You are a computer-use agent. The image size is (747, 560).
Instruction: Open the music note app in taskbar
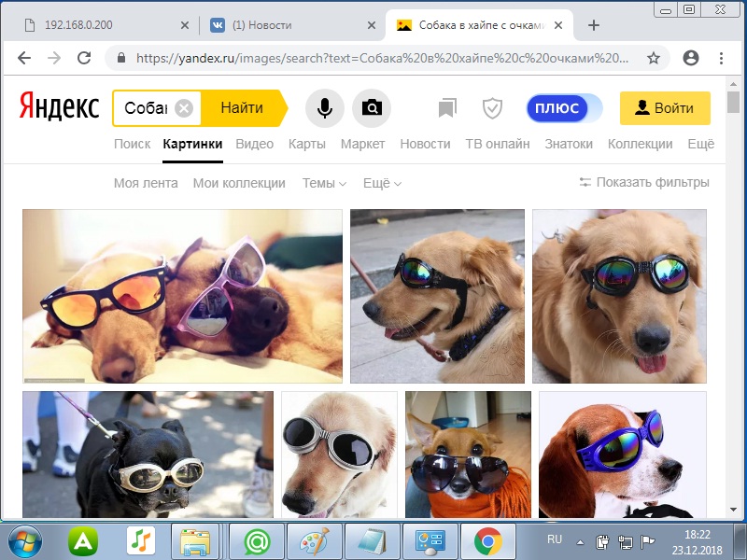[x=141, y=542]
